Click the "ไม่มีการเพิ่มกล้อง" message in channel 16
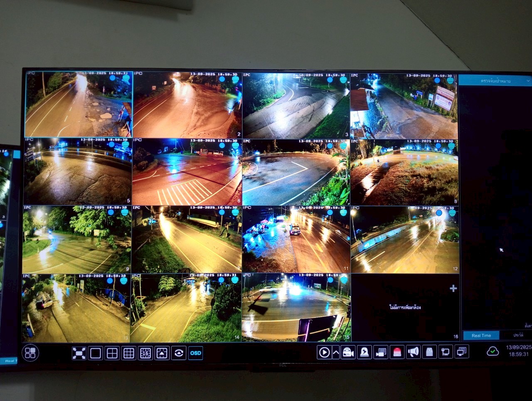 (x=405, y=307)
